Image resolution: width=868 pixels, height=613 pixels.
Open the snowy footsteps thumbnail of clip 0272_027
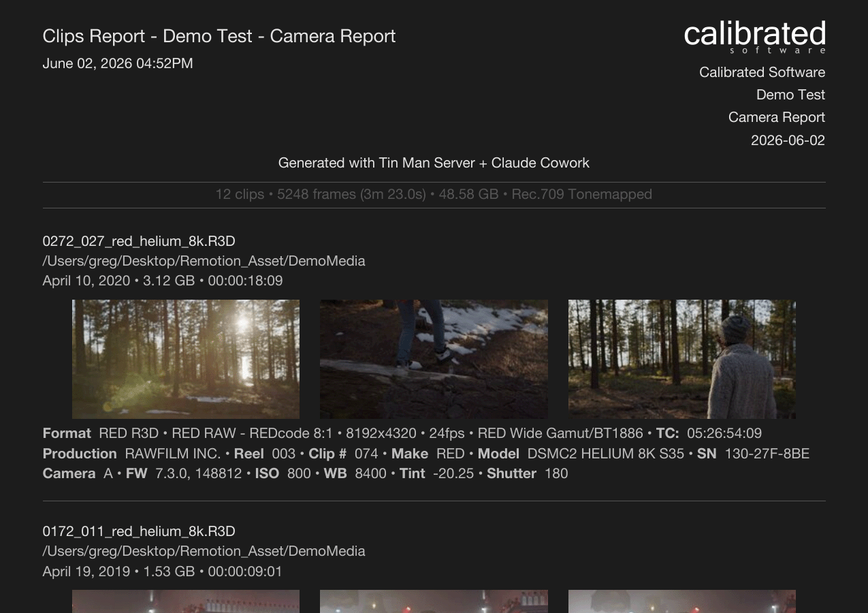coord(434,359)
